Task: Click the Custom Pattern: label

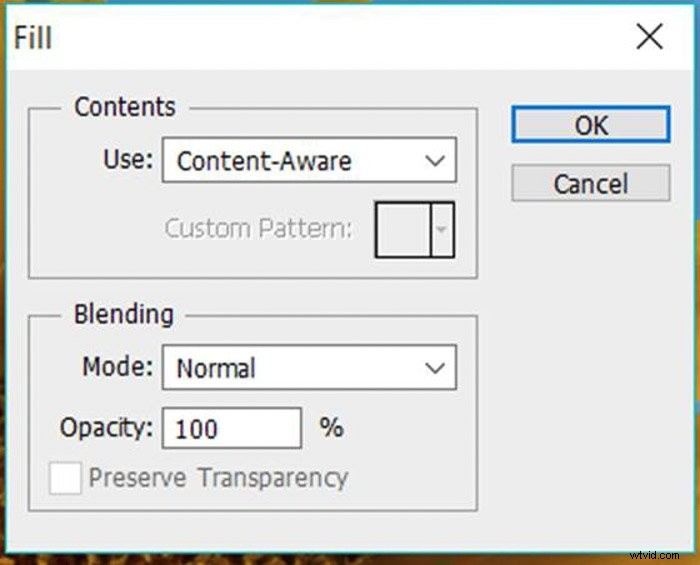Action: pos(258,229)
